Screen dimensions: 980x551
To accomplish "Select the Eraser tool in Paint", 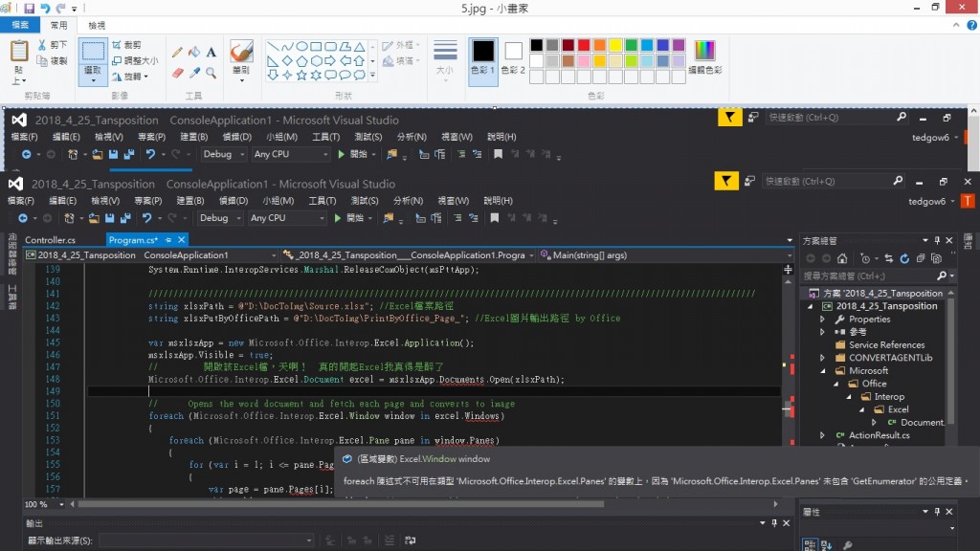I will coord(177,73).
